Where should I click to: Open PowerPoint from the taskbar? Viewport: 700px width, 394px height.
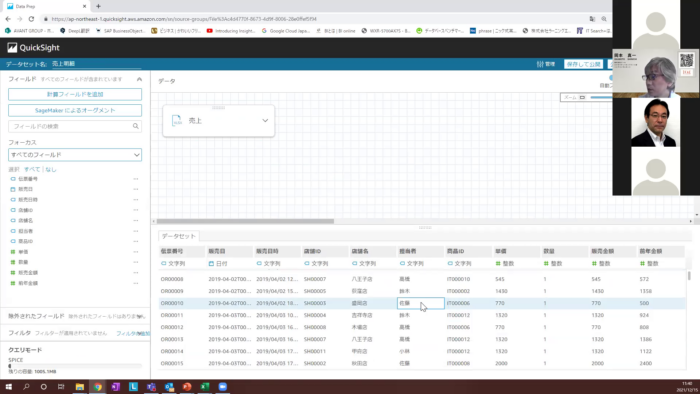187,386
